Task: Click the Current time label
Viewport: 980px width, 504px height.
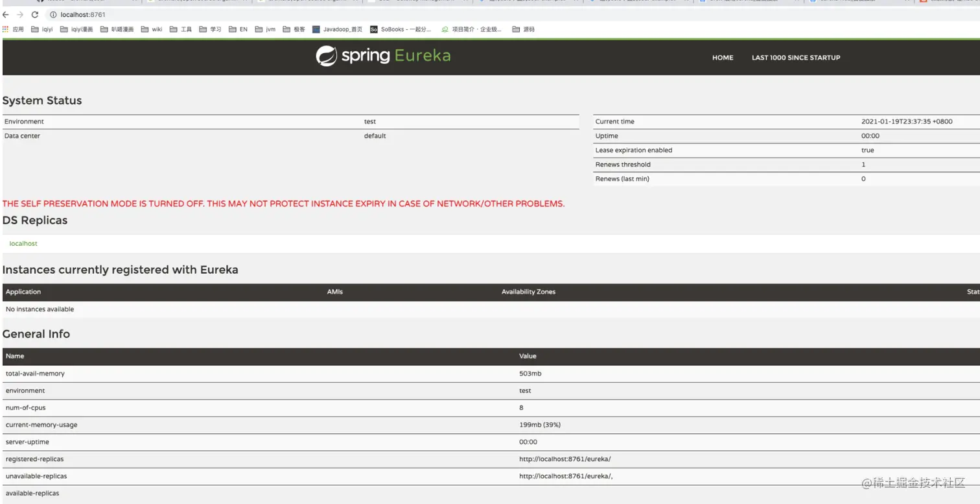Action: click(615, 122)
